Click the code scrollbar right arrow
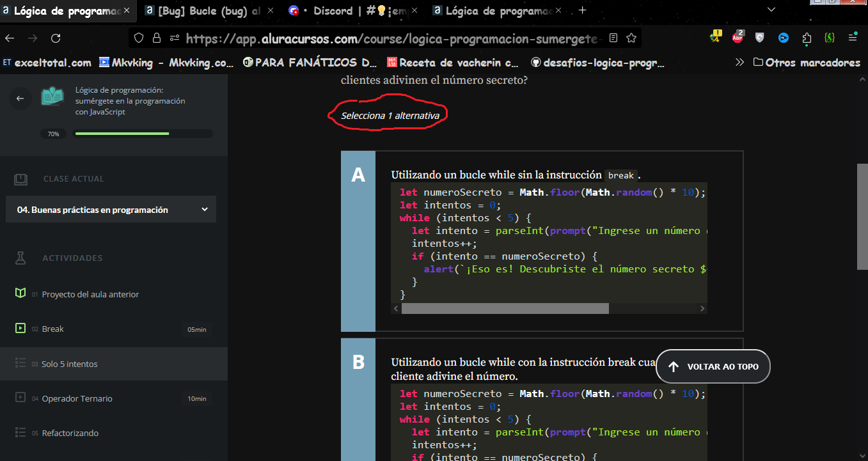Viewport: 868px width, 461px height. pyautogui.click(x=702, y=308)
